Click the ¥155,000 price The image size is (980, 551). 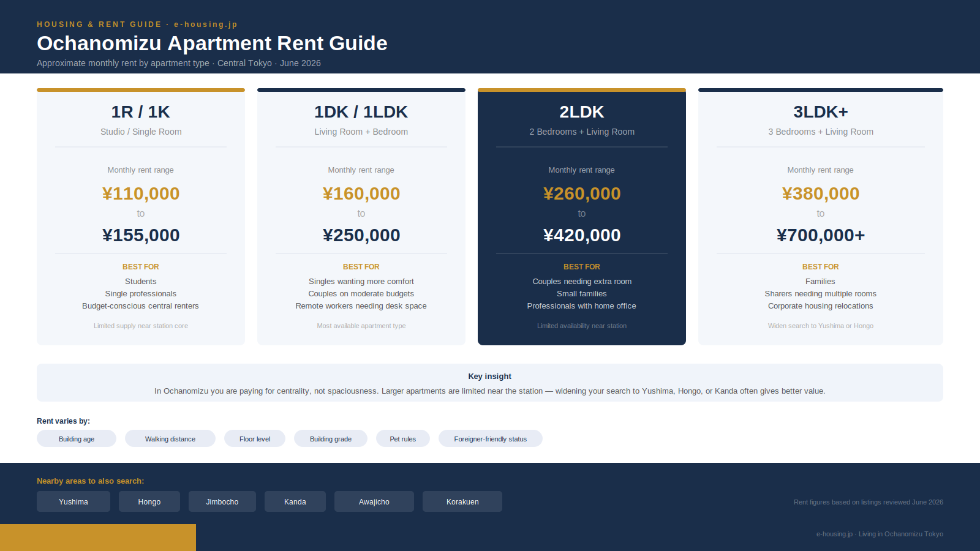tap(141, 235)
